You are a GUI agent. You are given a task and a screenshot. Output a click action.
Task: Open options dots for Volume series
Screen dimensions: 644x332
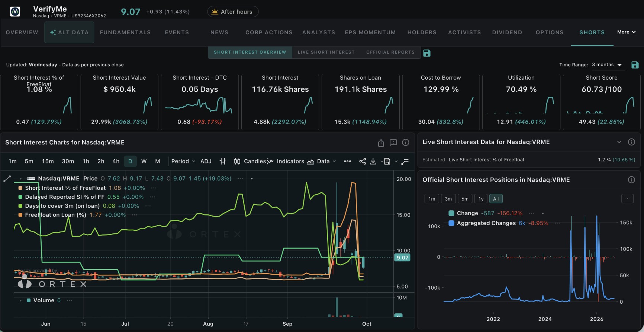tap(70, 300)
